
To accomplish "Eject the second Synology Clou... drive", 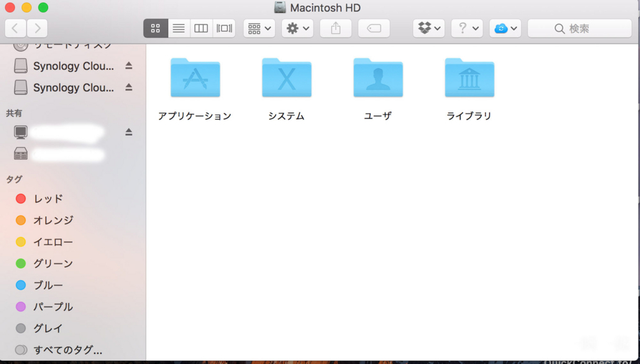I will pos(129,87).
